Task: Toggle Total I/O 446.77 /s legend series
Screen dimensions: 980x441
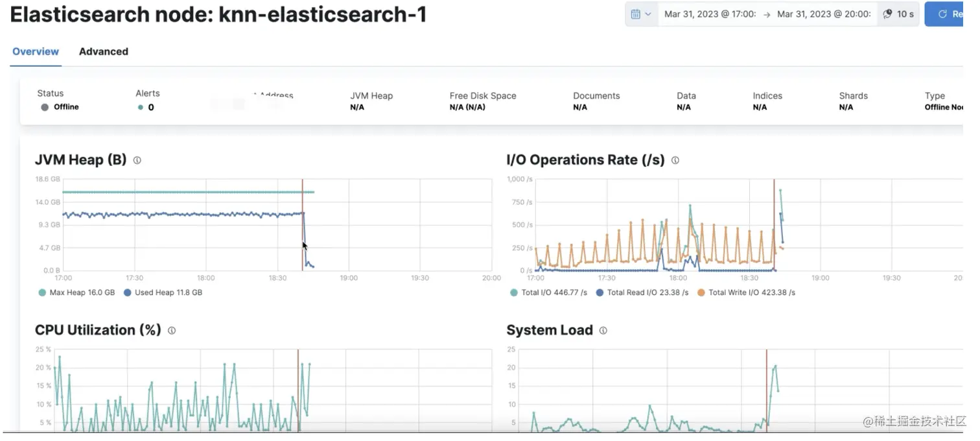Action: click(x=548, y=292)
